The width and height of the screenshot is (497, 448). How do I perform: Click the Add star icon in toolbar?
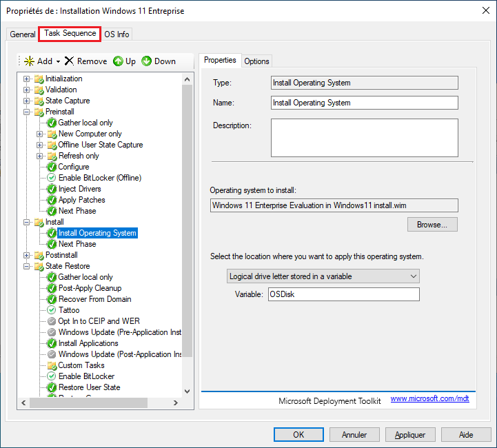(29, 61)
